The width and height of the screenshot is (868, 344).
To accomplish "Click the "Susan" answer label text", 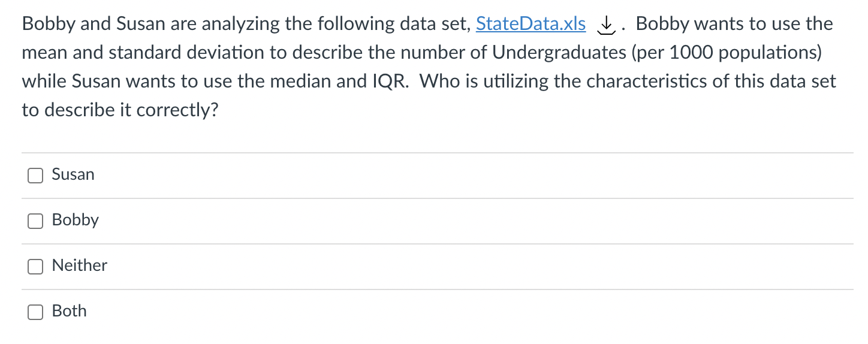I will [73, 174].
